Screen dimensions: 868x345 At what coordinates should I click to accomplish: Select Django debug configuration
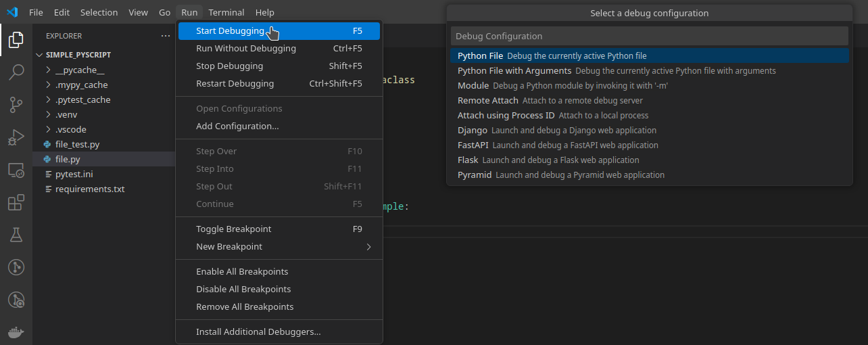pyautogui.click(x=650, y=130)
